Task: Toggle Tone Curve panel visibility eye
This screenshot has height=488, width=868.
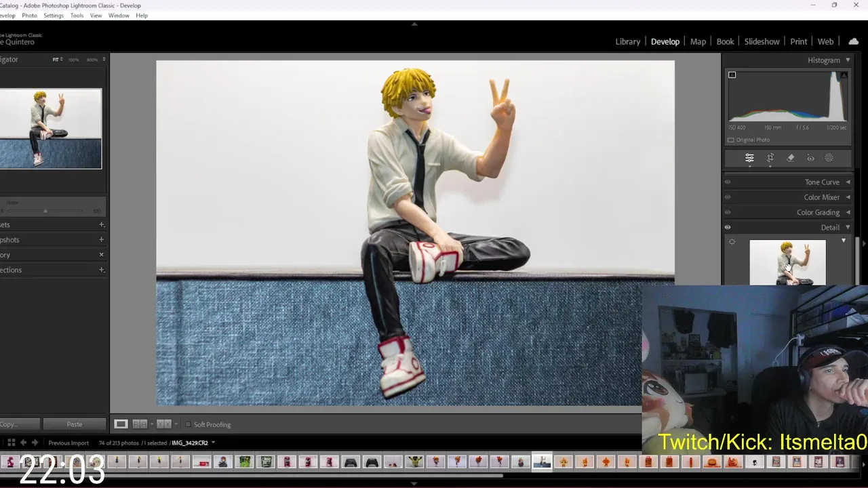Action: tap(728, 182)
